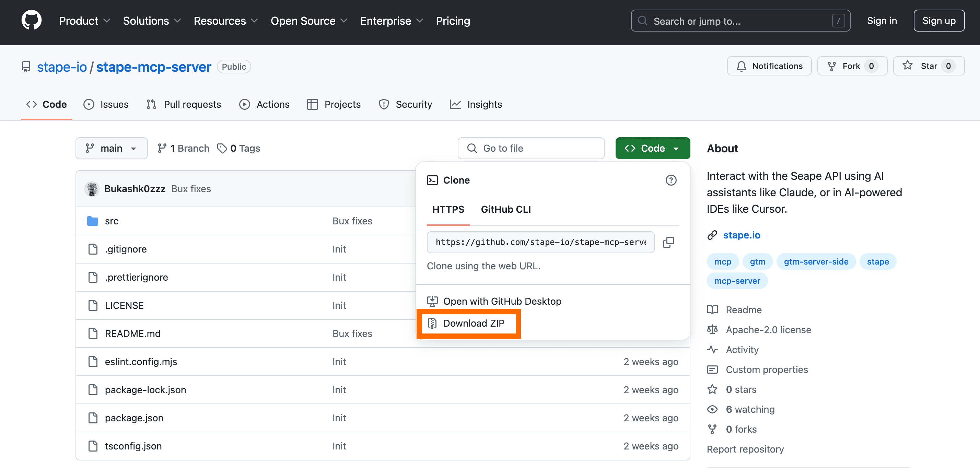Click the src folder icon

92,221
